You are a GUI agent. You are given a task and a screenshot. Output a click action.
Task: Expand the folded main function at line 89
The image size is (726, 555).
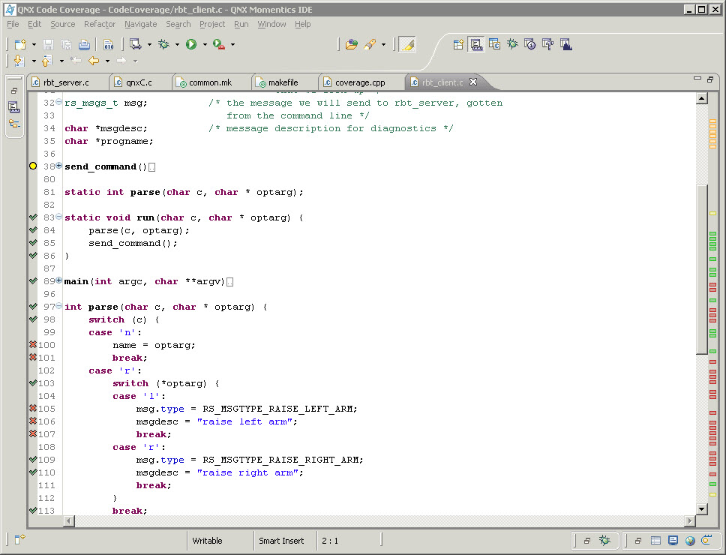59,281
